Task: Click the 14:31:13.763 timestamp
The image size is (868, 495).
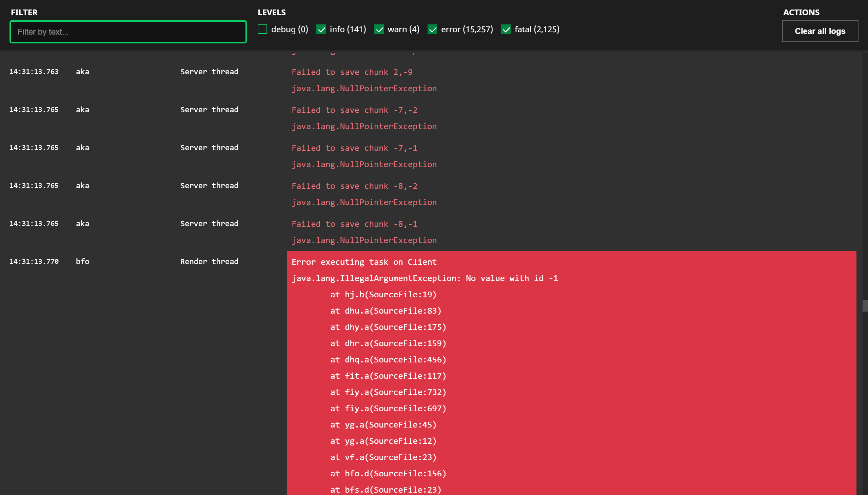Action: (x=34, y=72)
